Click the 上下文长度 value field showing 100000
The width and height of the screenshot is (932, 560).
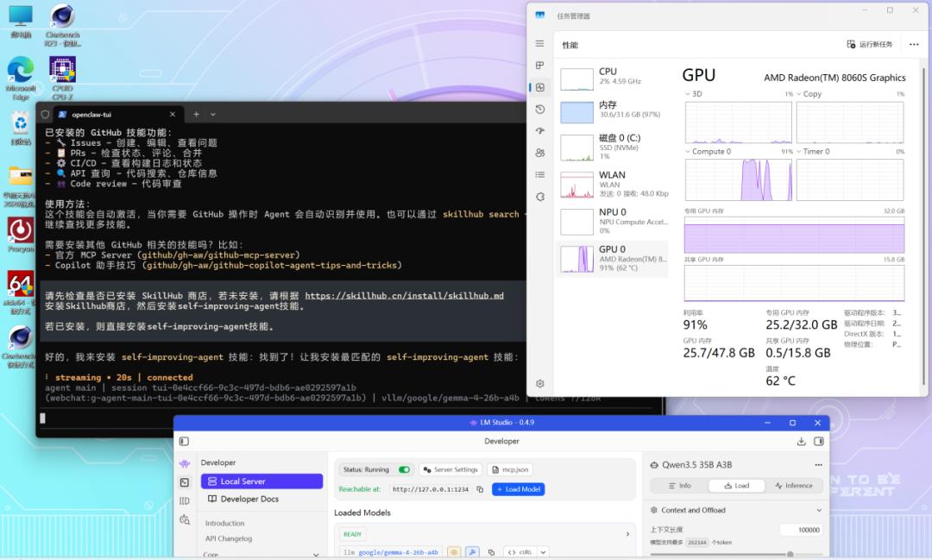click(801, 530)
